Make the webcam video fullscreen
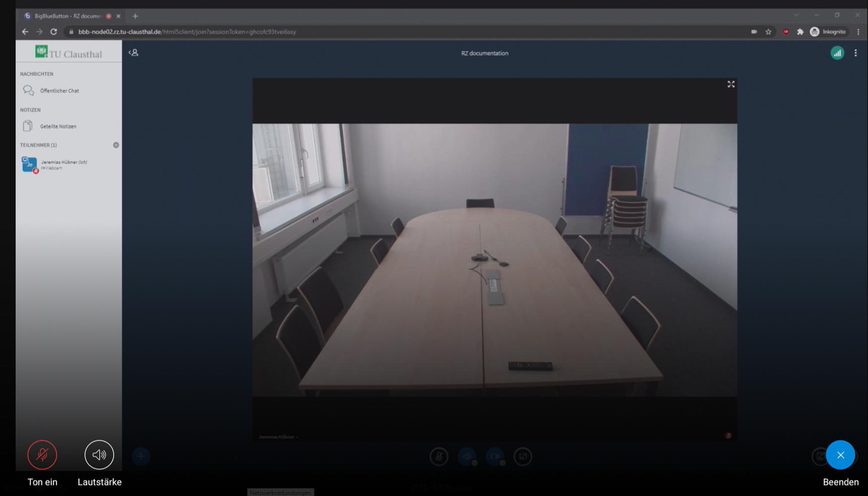This screenshot has width=868, height=496. pos(731,84)
